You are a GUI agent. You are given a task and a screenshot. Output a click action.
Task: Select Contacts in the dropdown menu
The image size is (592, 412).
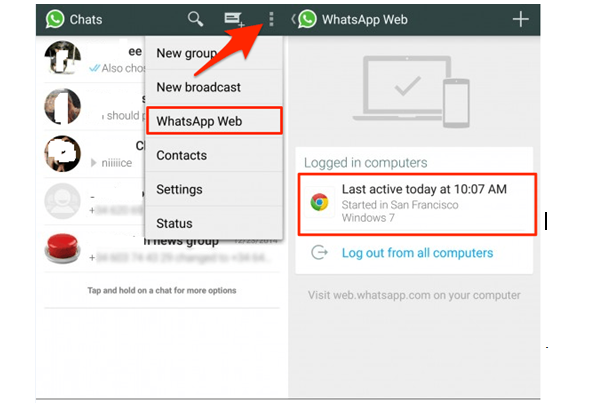click(214, 155)
